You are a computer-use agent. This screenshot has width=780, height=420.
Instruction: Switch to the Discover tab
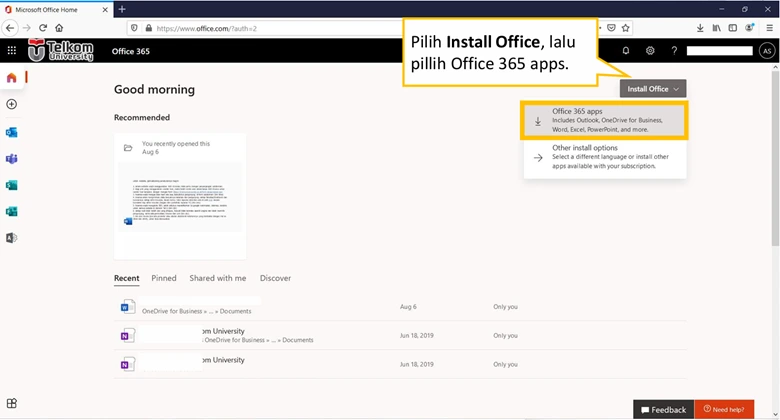click(275, 278)
